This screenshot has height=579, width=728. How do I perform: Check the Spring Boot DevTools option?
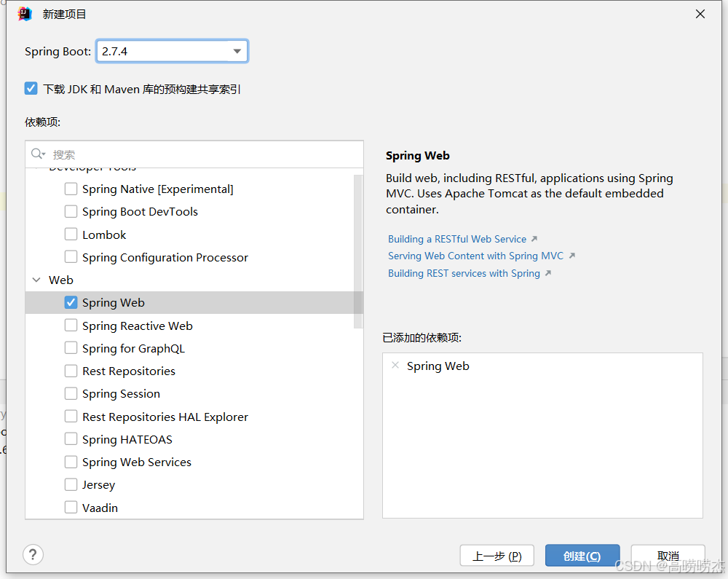click(x=71, y=211)
